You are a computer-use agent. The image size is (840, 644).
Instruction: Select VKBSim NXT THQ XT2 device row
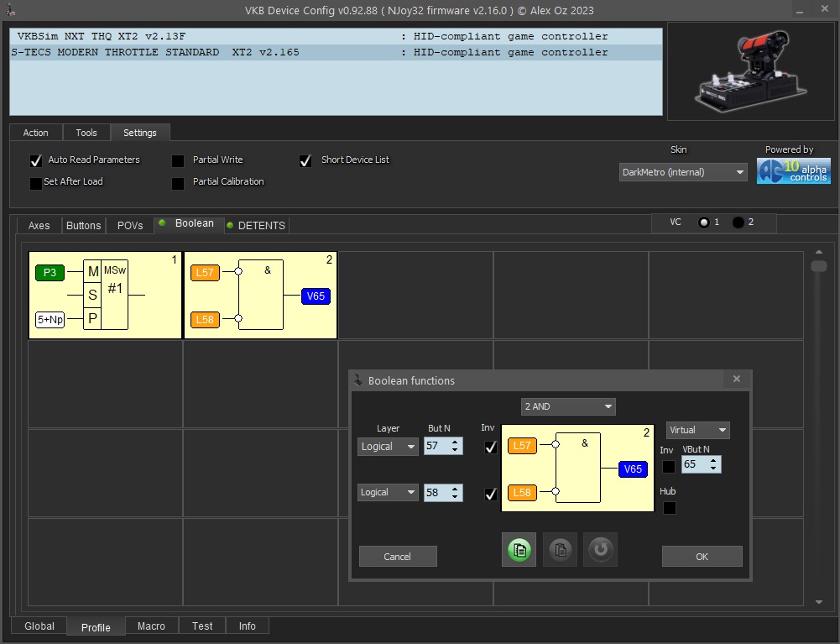[336, 36]
